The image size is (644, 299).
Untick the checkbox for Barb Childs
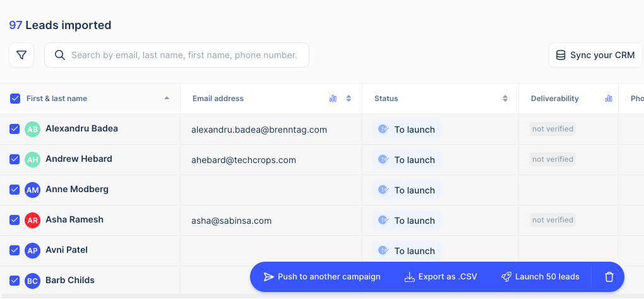point(15,281)
